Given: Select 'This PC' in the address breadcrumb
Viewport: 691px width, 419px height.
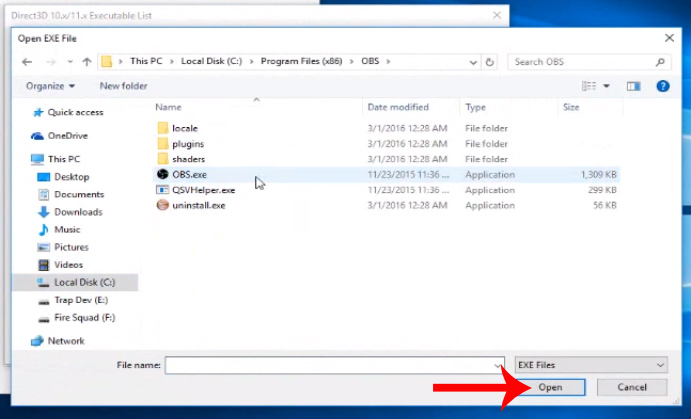Looking at the screenshot, I should pos(146,61).
